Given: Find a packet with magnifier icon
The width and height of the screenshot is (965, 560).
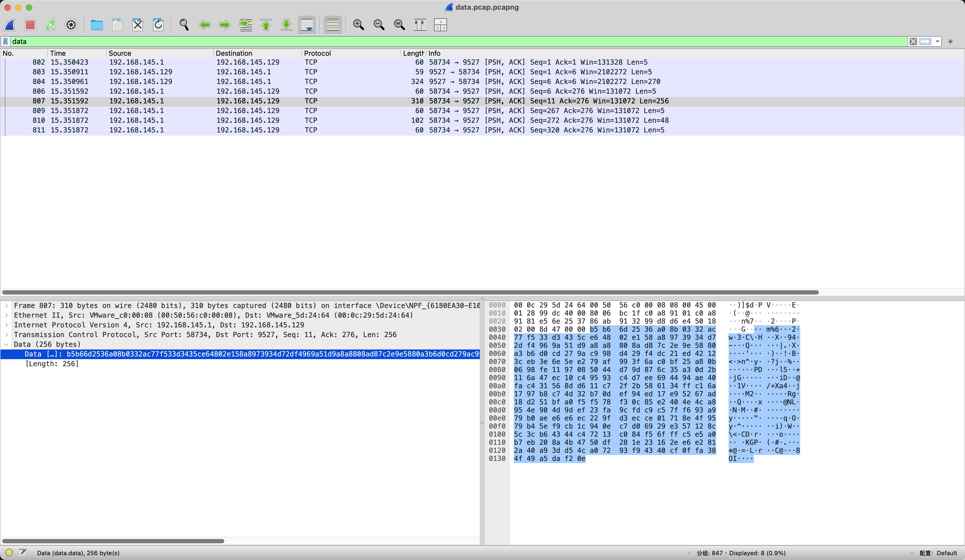Looking at the screenshot, I should [184, 25].
